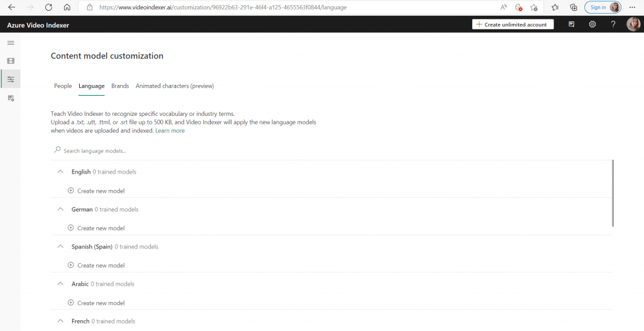The width and height of the screenshot is (644, 331).
Task: Add this page to favorites star
Action: tap(533, 7)
